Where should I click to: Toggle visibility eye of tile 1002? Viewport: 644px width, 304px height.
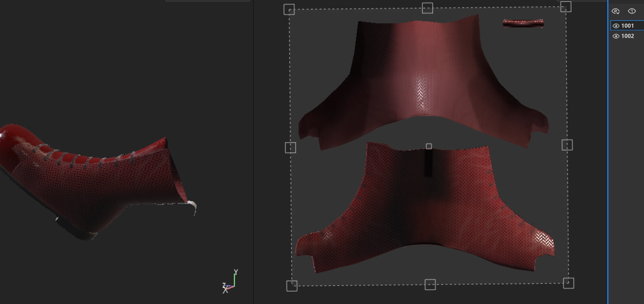click(616, 36)
